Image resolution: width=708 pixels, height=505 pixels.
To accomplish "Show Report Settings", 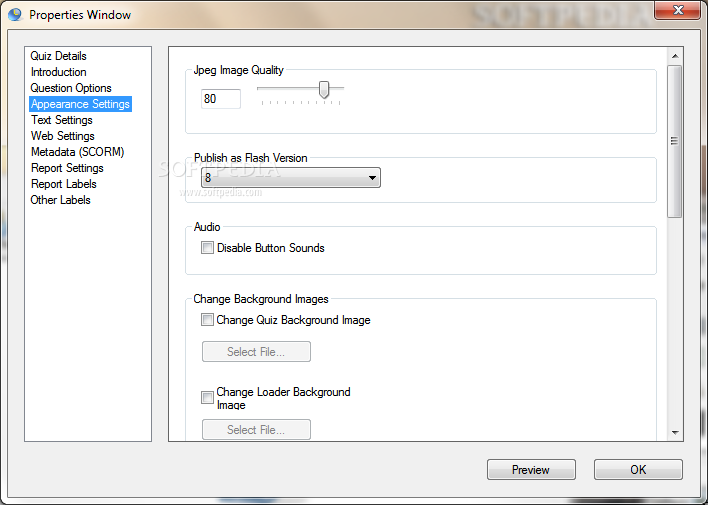I will pos(67,168).
